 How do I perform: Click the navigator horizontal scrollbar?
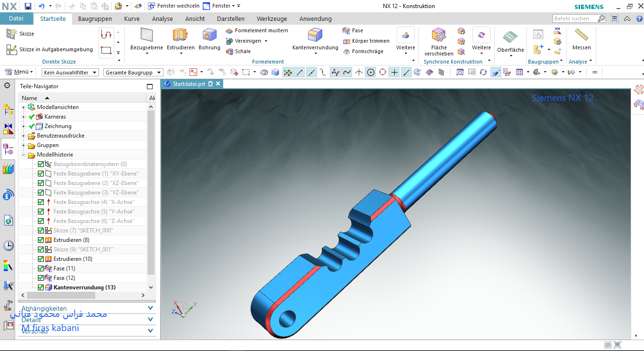tap(61, 295)
